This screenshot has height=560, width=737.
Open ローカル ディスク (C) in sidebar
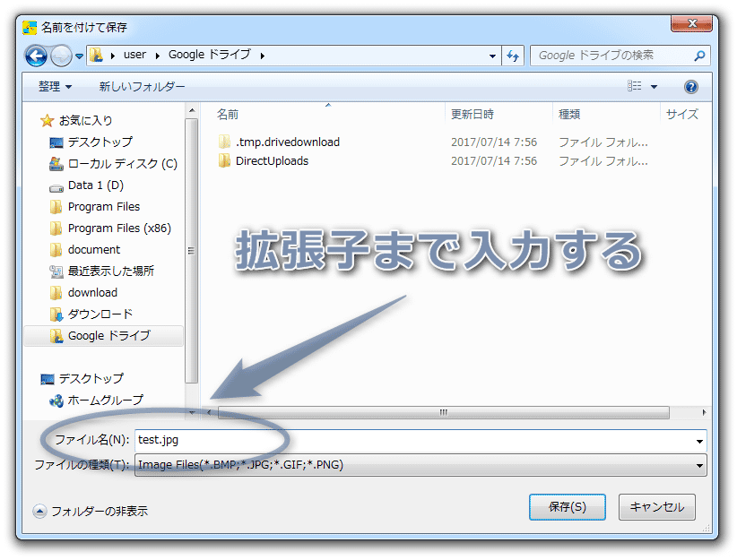[x=123, y=163]
